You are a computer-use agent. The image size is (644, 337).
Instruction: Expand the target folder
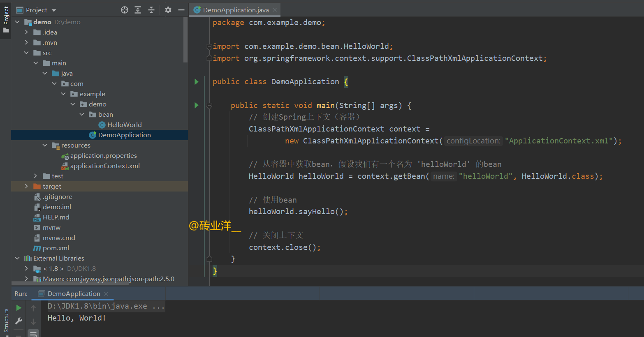click(x=26, y=186)
